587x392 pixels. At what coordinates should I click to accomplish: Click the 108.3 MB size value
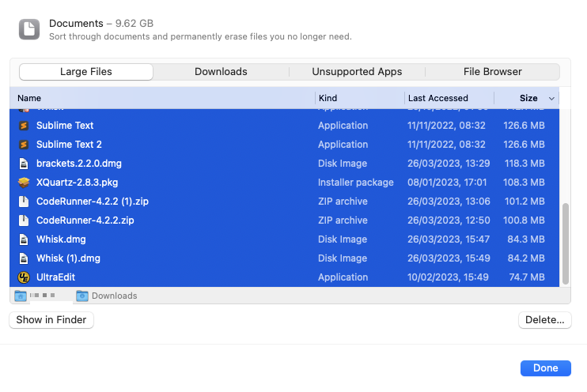pyautogui.click(x=524, y=183)
